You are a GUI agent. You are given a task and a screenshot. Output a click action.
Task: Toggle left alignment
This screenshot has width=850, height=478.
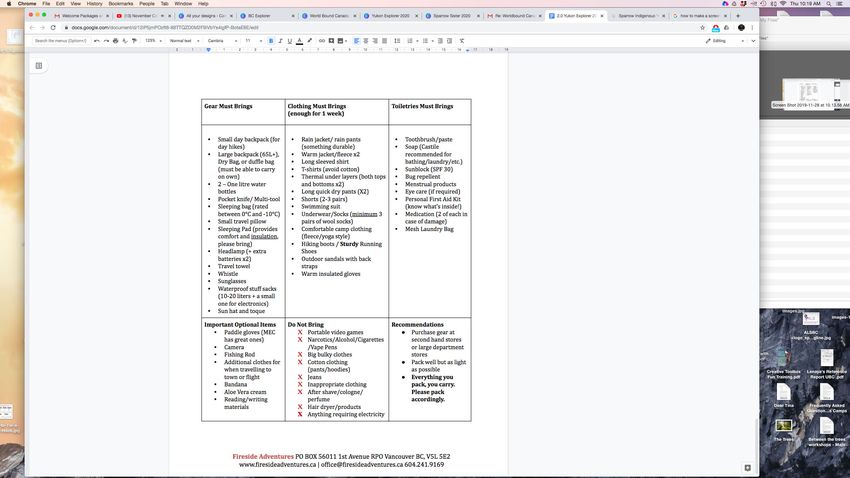click(x=357, y=41)
